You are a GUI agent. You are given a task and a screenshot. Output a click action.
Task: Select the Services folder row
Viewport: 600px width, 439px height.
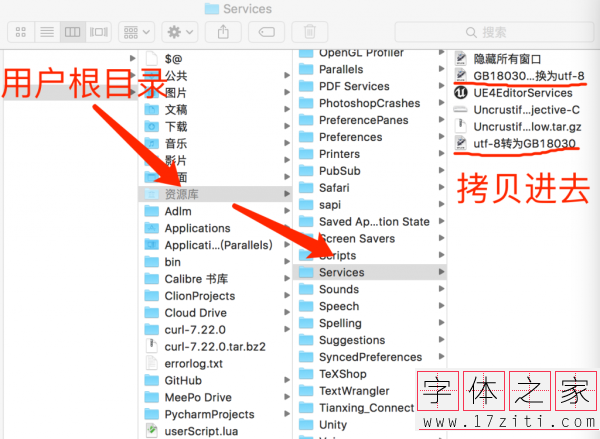pos(370,272)
